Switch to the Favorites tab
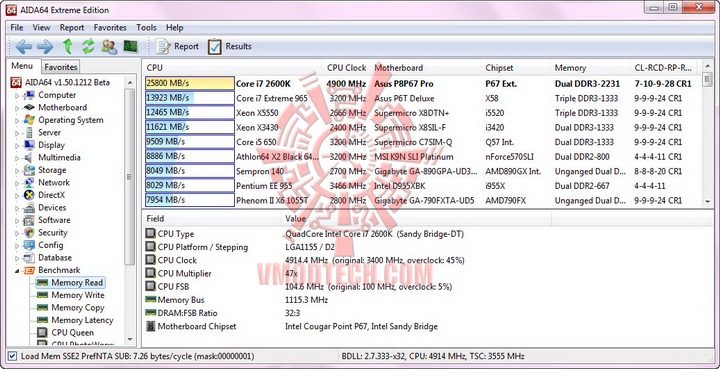This screenshot has width=720, height=369. point(61,67)
